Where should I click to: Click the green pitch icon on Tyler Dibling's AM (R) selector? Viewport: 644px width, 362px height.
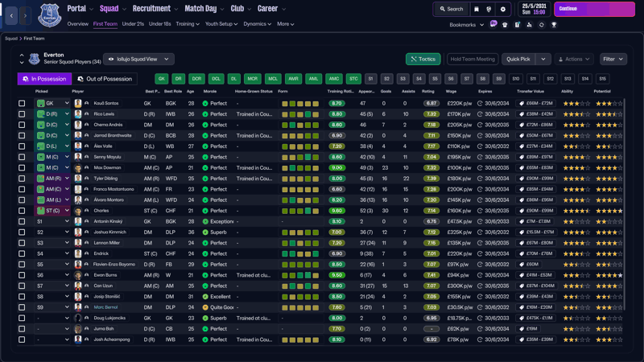click(41, 179)
